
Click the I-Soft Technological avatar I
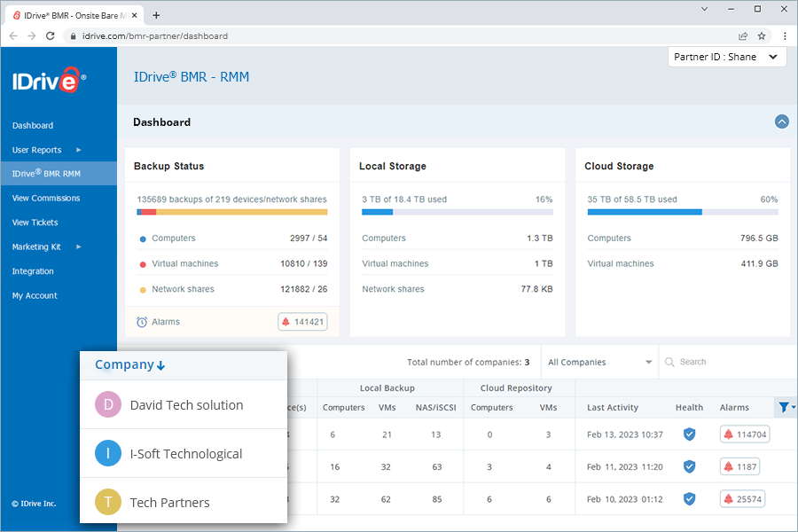(108, 453)
